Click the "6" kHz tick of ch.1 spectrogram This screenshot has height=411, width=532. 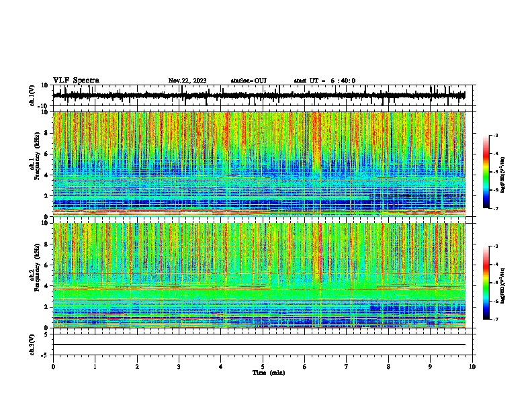coord(47,154)
